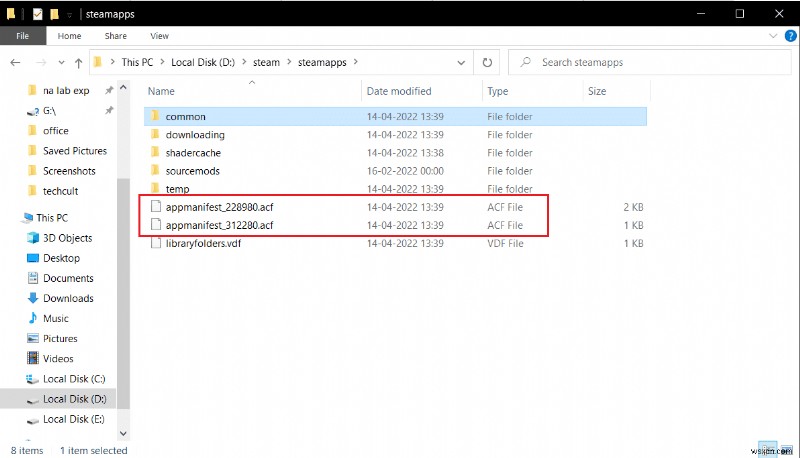The image size is (800, 458).
Task: Open Quick Access Toolbar customize dropdown
Action: 69,14
